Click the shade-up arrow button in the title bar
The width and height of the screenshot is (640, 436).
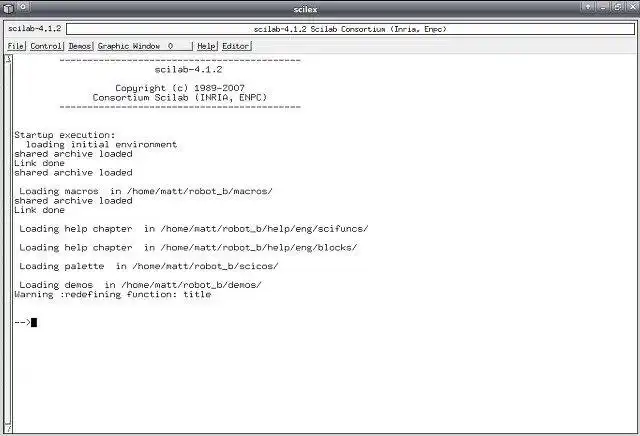(588, 7)
